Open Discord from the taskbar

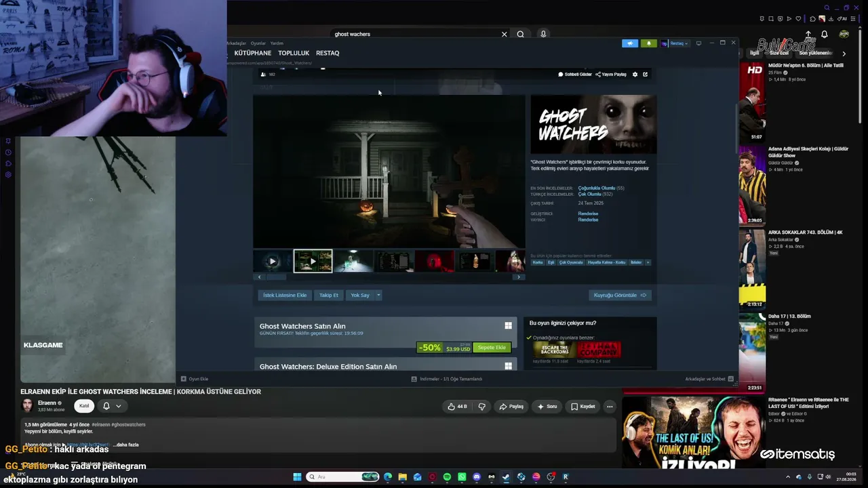point(477,477)
